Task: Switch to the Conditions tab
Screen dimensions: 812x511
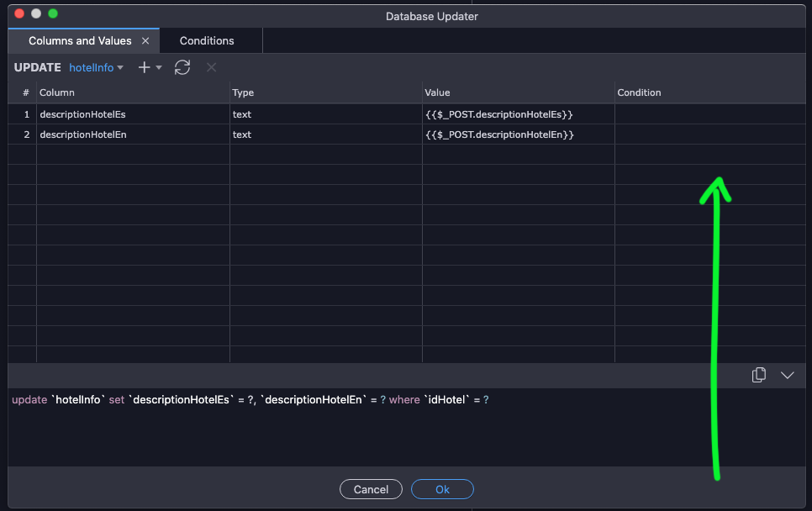Action: pos(207,41)
